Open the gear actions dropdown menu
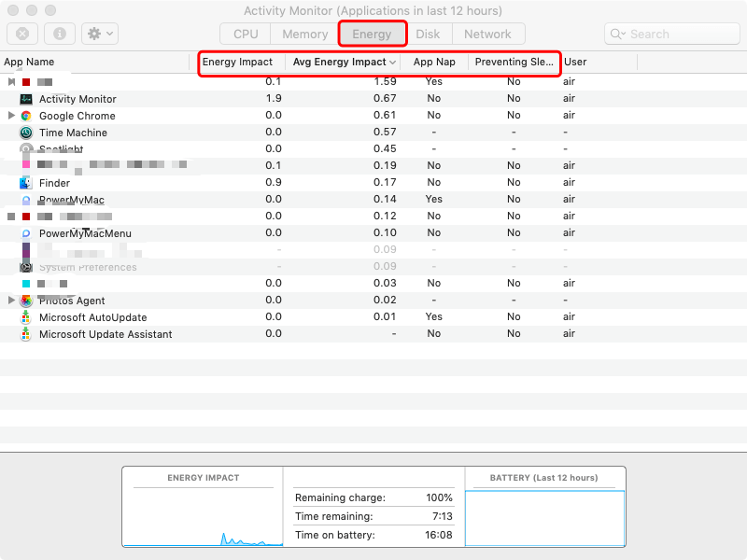 pyautogui.click(x=99, y=34)
